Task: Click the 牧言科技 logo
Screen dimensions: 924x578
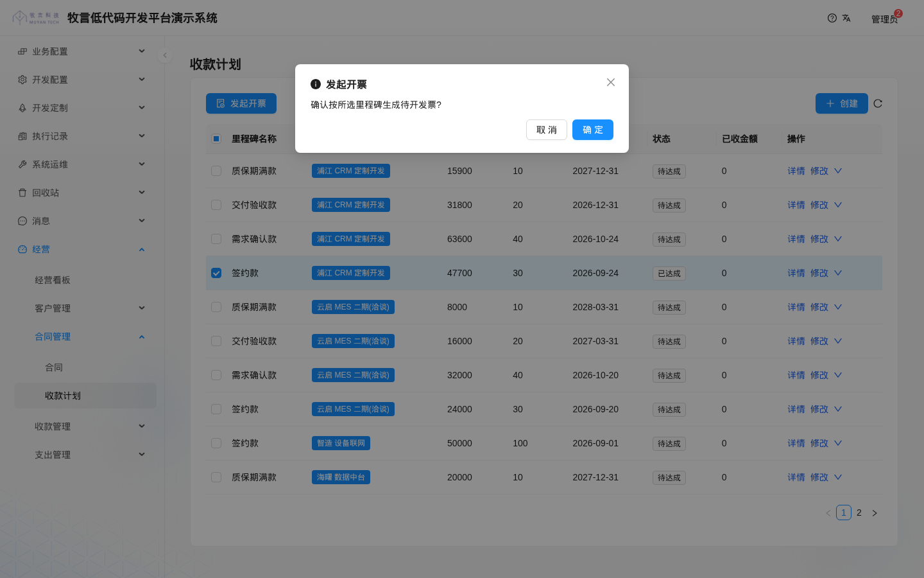Action: click(36, 18)
